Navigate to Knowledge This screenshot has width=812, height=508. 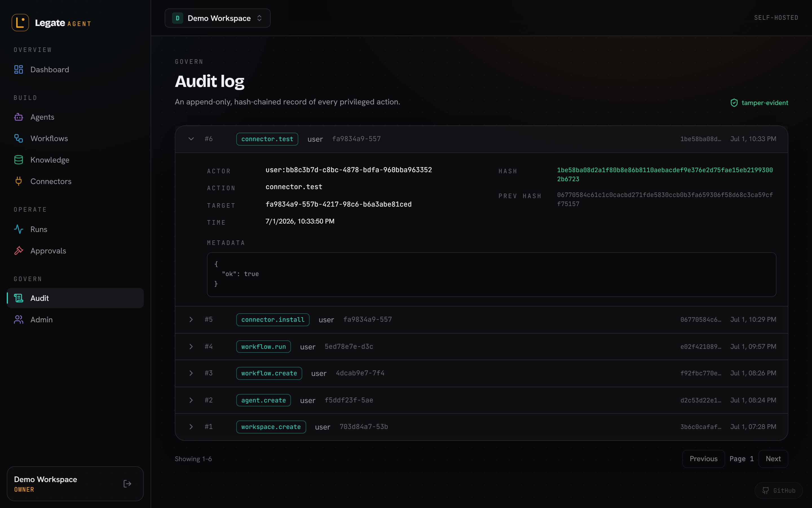click(x=75, y=160)
